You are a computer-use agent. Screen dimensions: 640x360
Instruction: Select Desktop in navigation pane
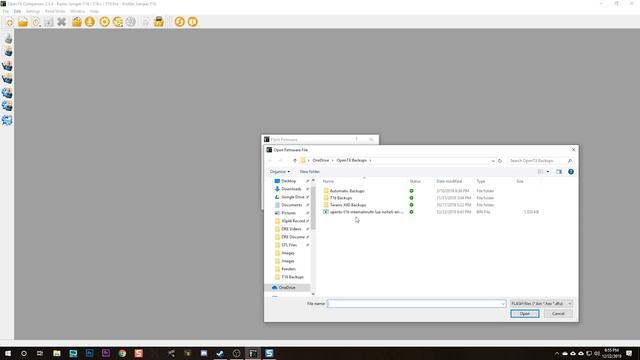point(289,181)
